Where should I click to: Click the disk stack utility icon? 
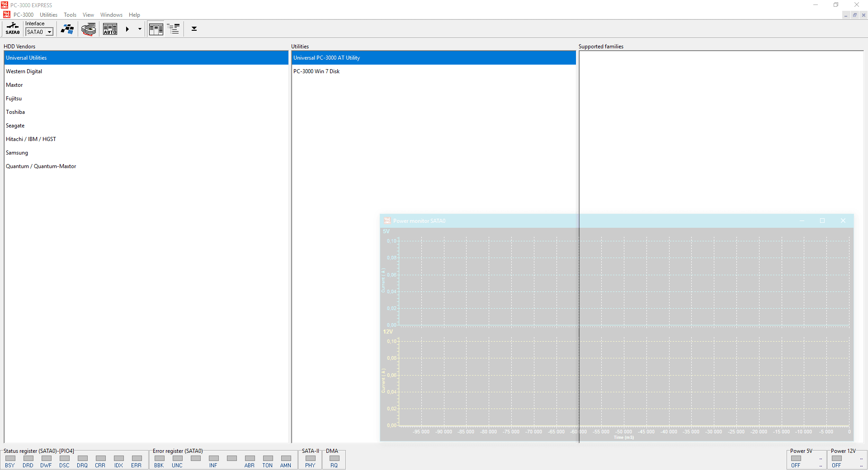point(89,29)
